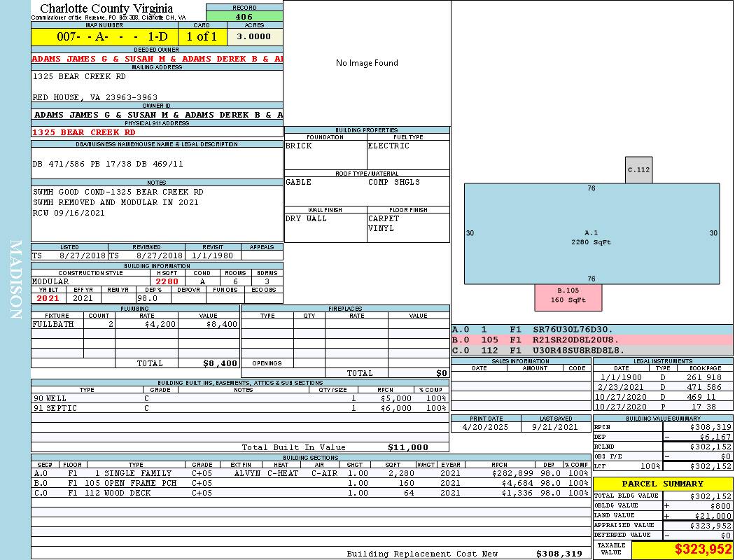Click legal instrument 10/27/2020 P 17 38
This screenshot has height=560, width=735.
(x=663, y=407)
